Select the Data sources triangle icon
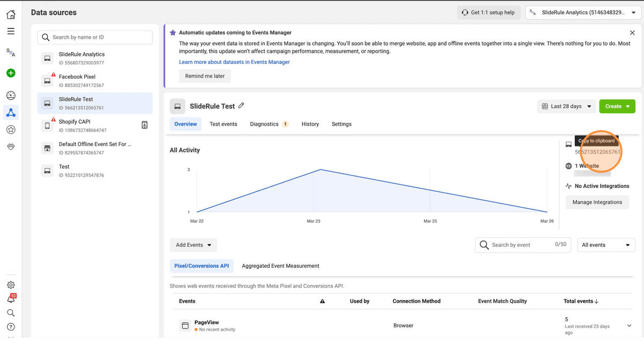644x344 pixels. (x=11, y=113)
